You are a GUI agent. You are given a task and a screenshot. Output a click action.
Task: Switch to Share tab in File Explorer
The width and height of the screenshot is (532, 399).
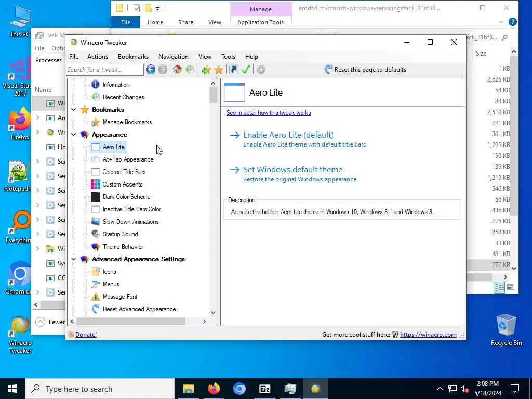[x=185, y=22]
